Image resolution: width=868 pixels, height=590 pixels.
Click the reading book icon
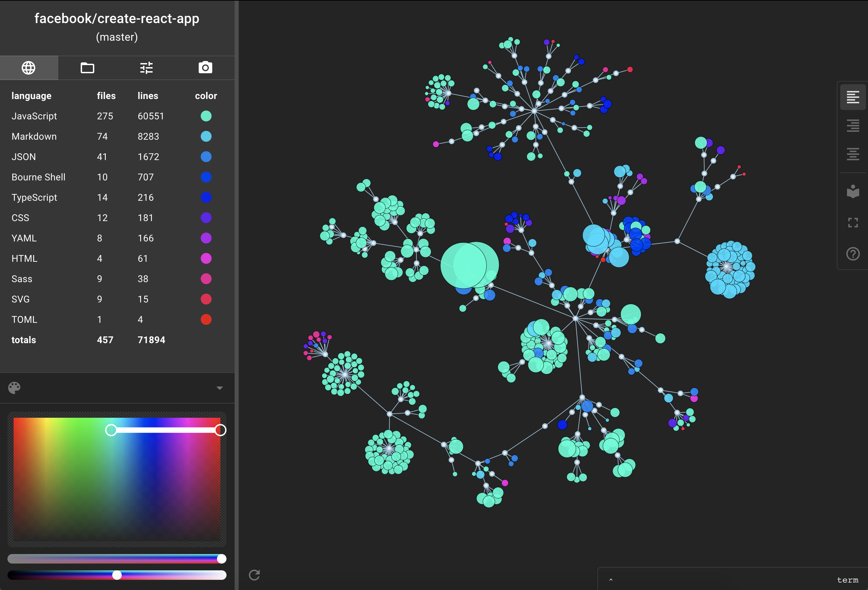click(853, 192)
